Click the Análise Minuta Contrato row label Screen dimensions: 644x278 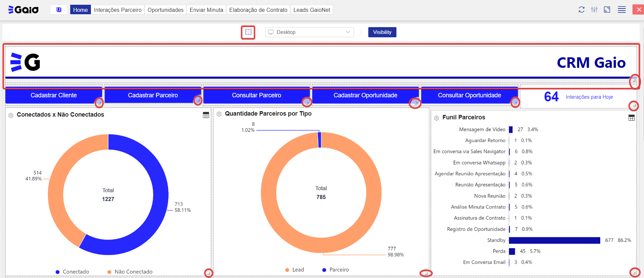coord(478,207)
